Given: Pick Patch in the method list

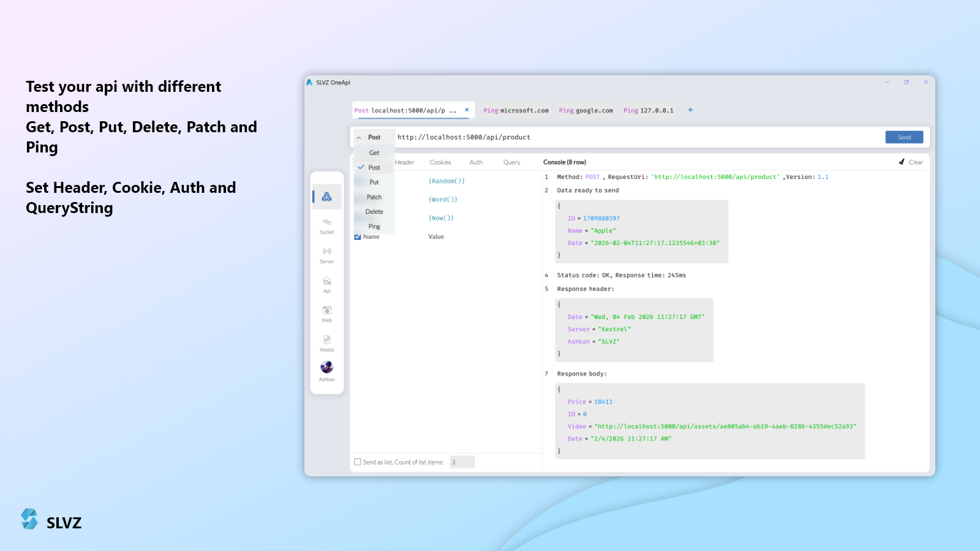Looking at the screenshot, I should pos(374,197).
